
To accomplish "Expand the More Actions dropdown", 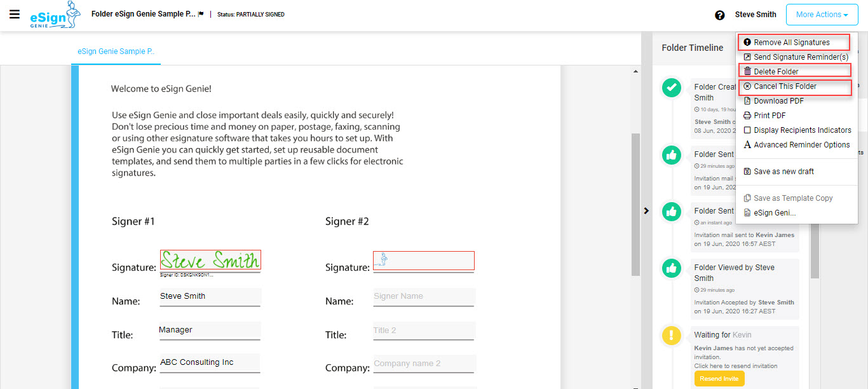I will [822, 15].
